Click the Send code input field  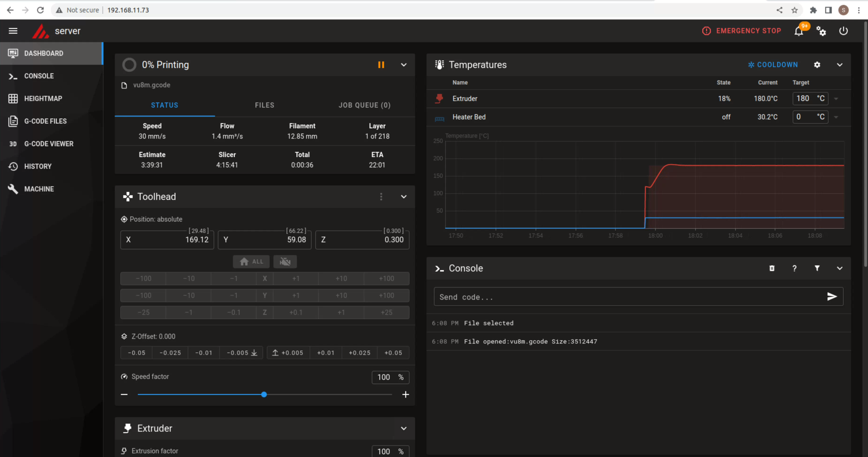627,297
